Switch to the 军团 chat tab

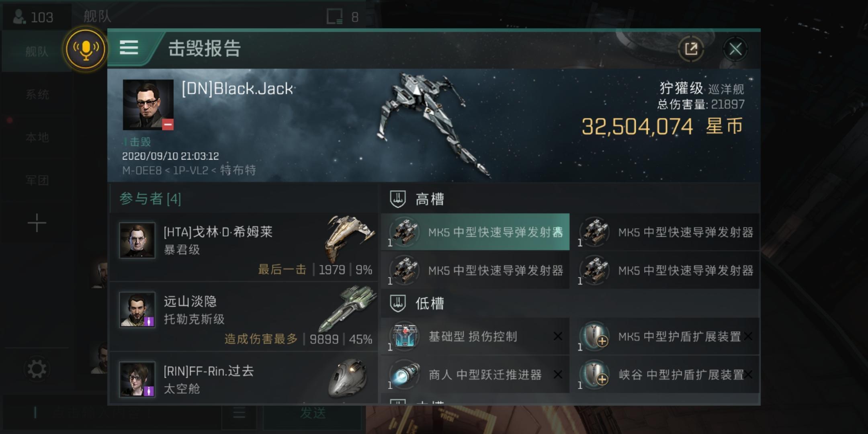pos(37,180)
